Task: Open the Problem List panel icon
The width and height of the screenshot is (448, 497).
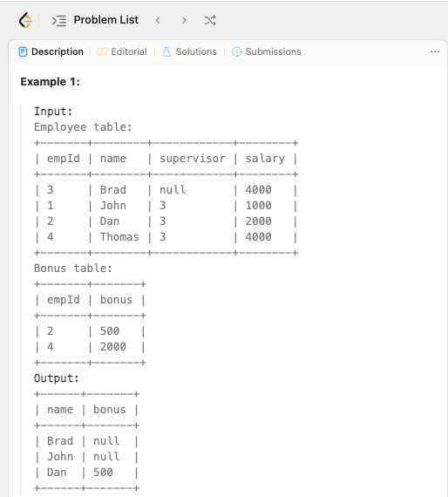Action: [x=59, y=21]
